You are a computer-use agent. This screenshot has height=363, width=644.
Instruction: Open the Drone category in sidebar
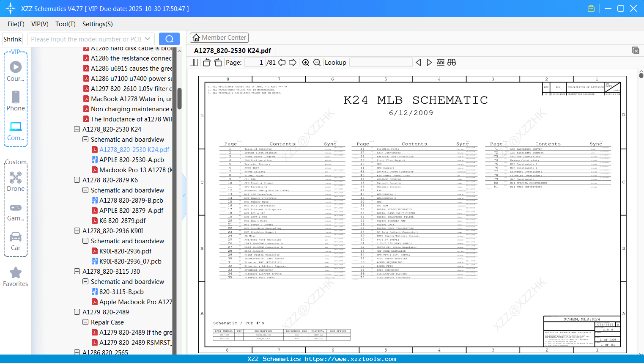(16, 181)
